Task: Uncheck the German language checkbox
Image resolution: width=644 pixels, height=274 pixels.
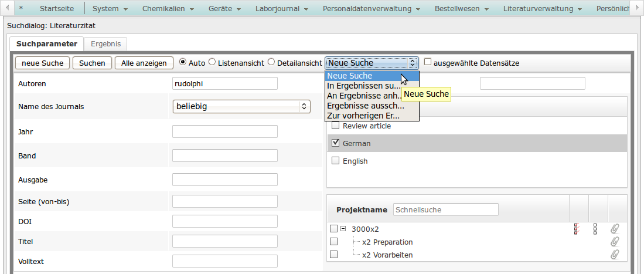Action: tap(335, 143)
